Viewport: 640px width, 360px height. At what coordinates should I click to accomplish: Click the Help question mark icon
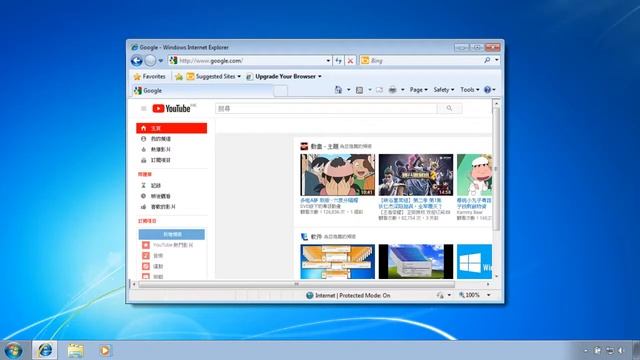click(487, 90)
